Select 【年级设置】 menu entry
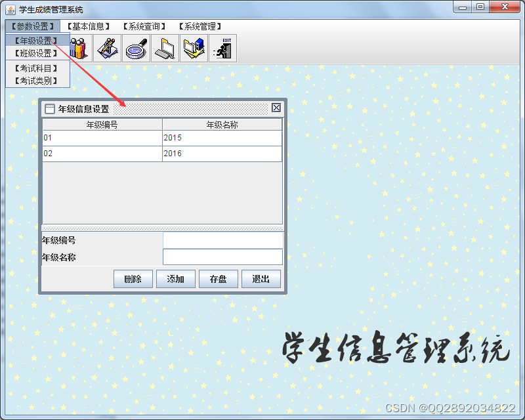 36,41
